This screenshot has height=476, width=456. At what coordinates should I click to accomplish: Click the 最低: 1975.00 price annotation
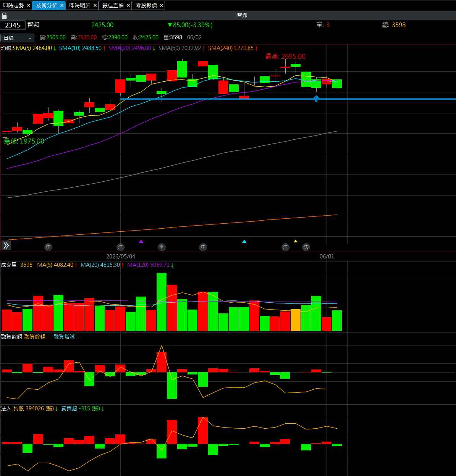(x=24, y=141)
